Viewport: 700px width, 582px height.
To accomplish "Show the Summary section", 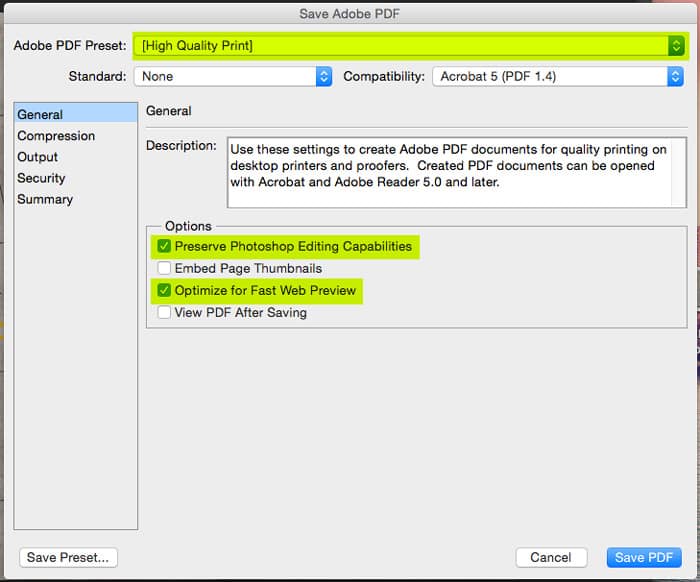I will click(45, 199).
